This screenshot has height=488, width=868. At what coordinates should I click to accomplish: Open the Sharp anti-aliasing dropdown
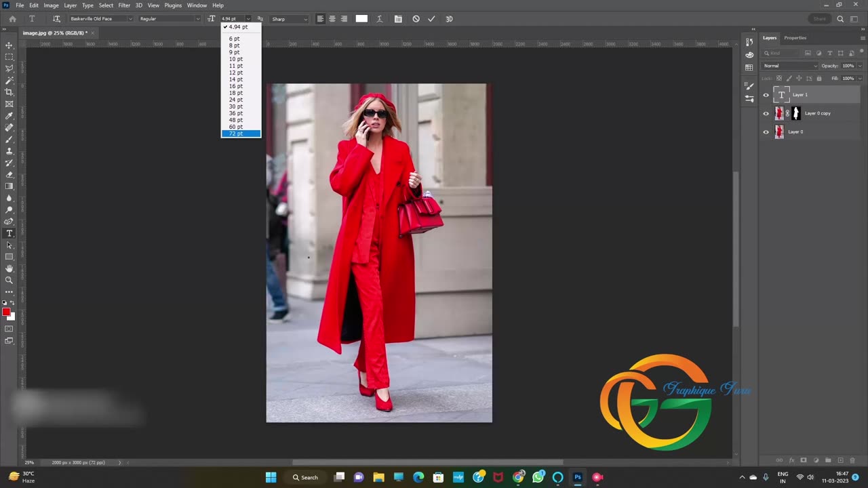290,19
